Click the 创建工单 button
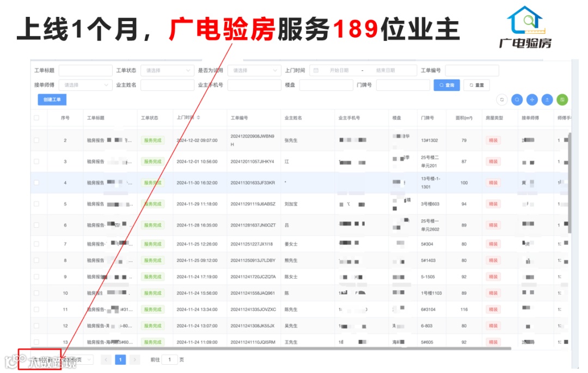This screenshot has height=373, width=588. point(52,100)
